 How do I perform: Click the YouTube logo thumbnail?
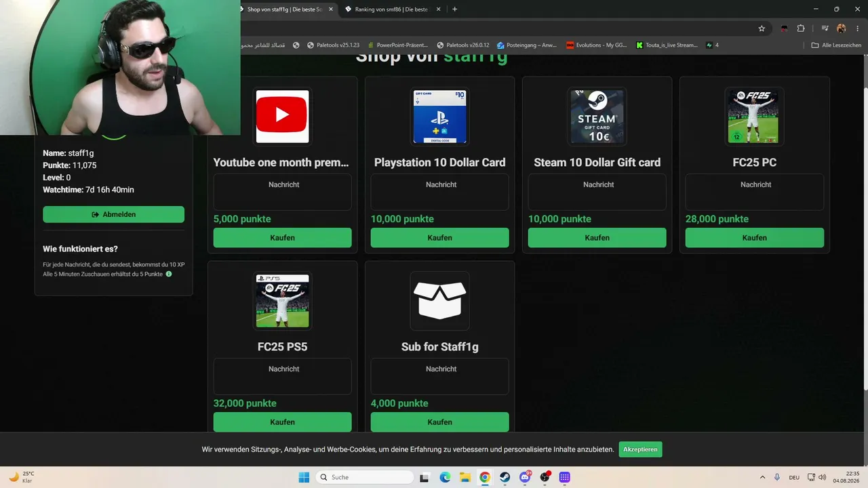tap(282, 117)
